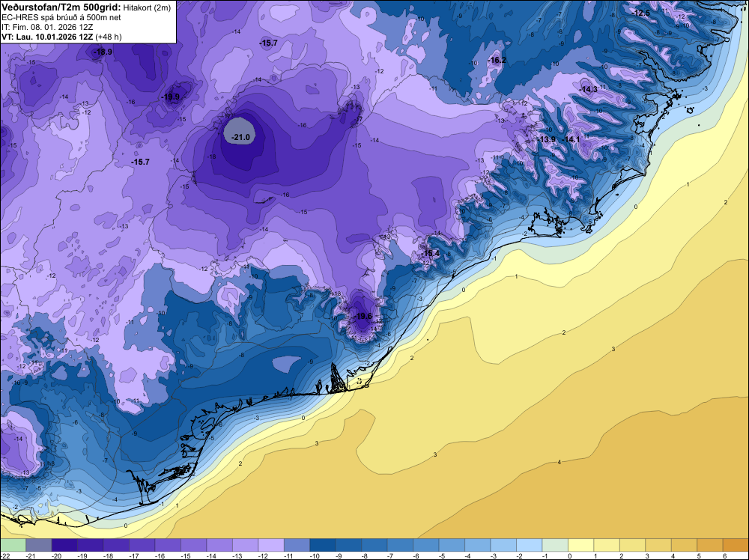This screenshot has height=560, width=749.
Task: Click the 'VT: Lau. 10.01.2026 12Z' valid time
Action: pyautogui.click(x=47, y=37)
